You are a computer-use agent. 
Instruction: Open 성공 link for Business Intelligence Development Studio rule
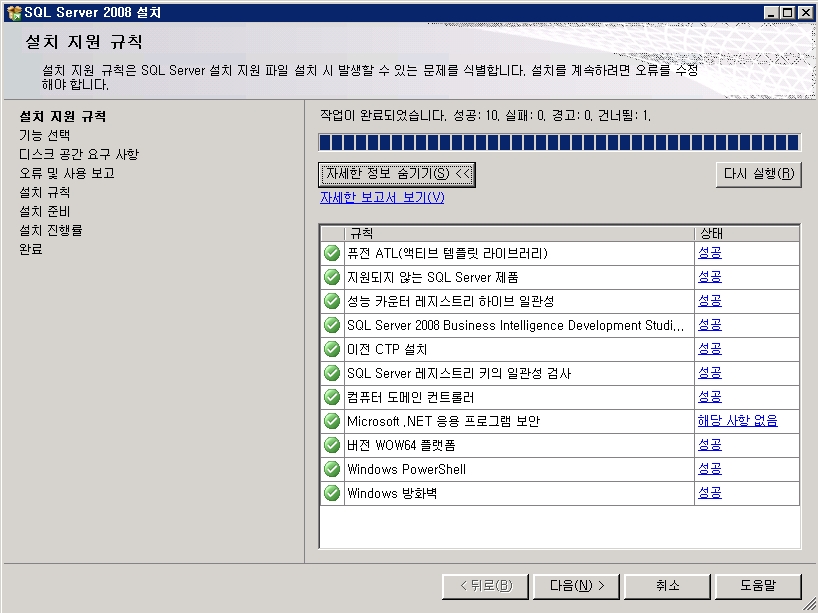pyautogui.click(x=709, y=325)
